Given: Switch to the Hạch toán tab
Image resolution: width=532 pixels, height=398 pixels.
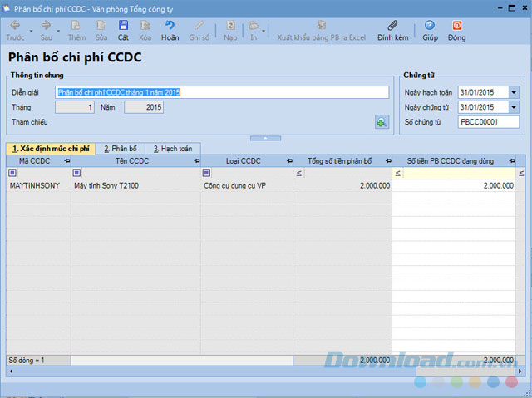Looking at the screenshot, I should (x=173, y=149).
